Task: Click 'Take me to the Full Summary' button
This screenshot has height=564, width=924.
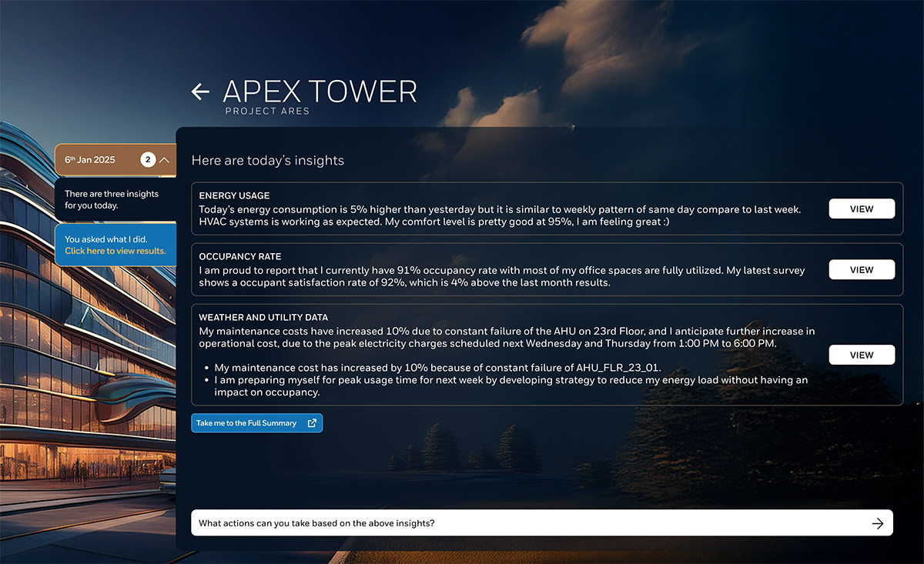Action: [x=246, y=423]
